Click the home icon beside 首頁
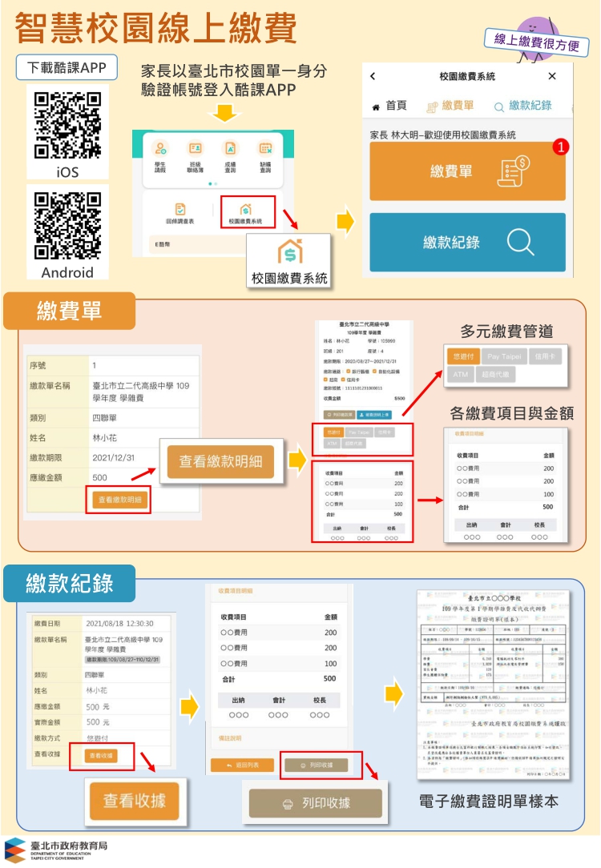Screen dimensions: 601x868 click(376, 106)
